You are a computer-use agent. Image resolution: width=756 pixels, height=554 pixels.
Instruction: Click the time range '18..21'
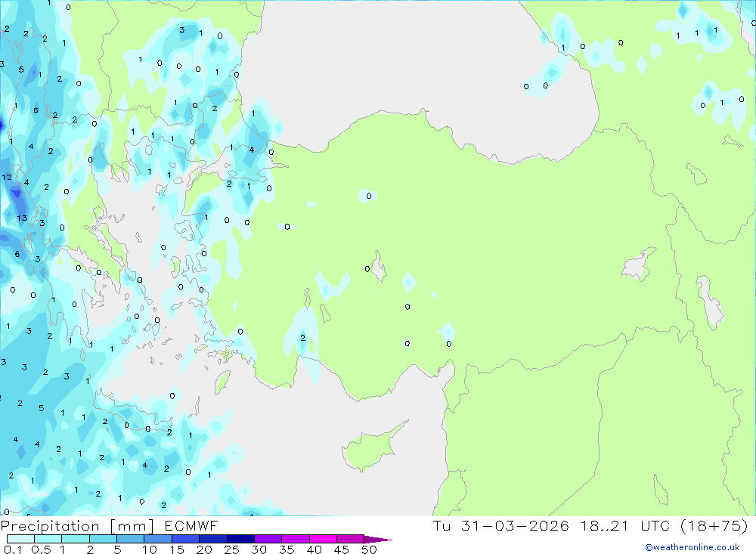(605, 525)
